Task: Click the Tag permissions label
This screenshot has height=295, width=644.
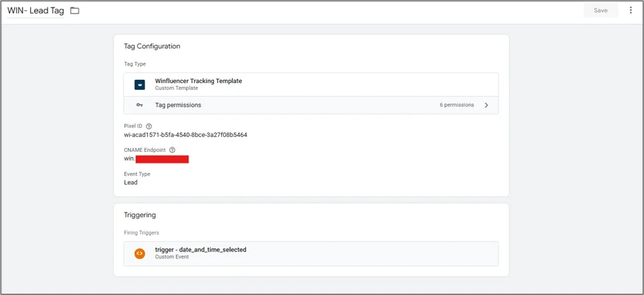Action: pos(177,105)
